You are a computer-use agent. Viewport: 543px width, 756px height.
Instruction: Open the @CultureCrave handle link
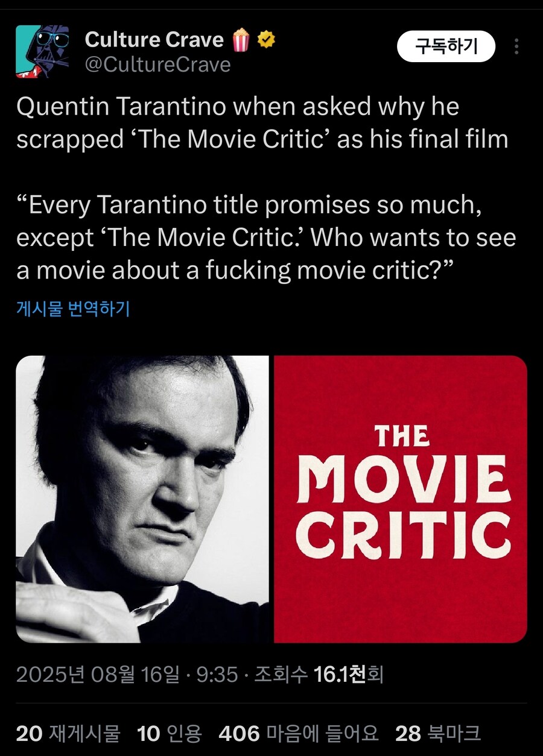pos(157,65)
